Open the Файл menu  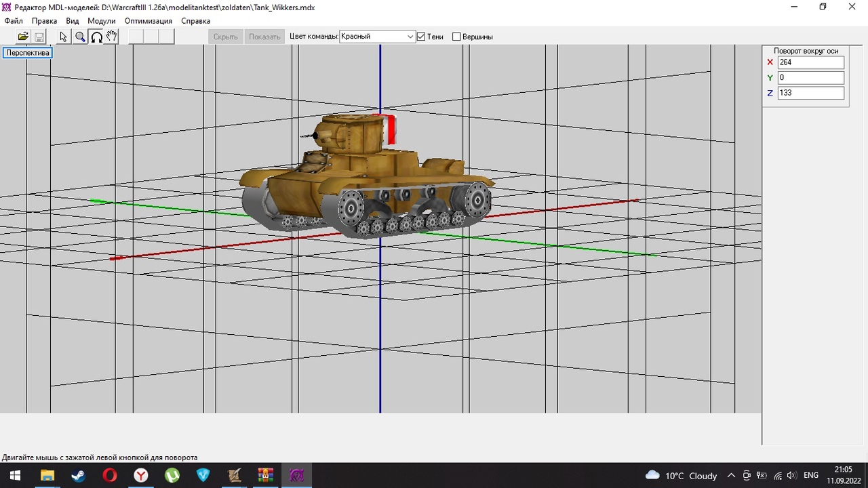coord(14,21)
